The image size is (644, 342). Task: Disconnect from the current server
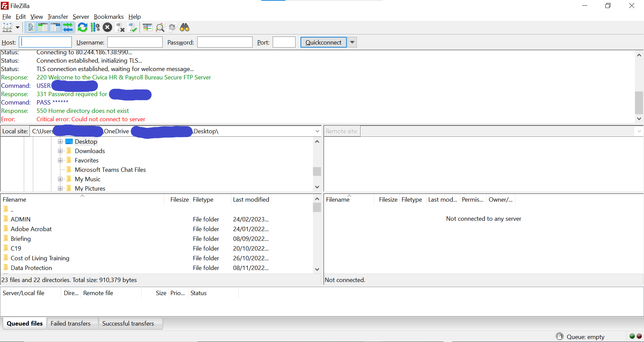coord(120,27)
